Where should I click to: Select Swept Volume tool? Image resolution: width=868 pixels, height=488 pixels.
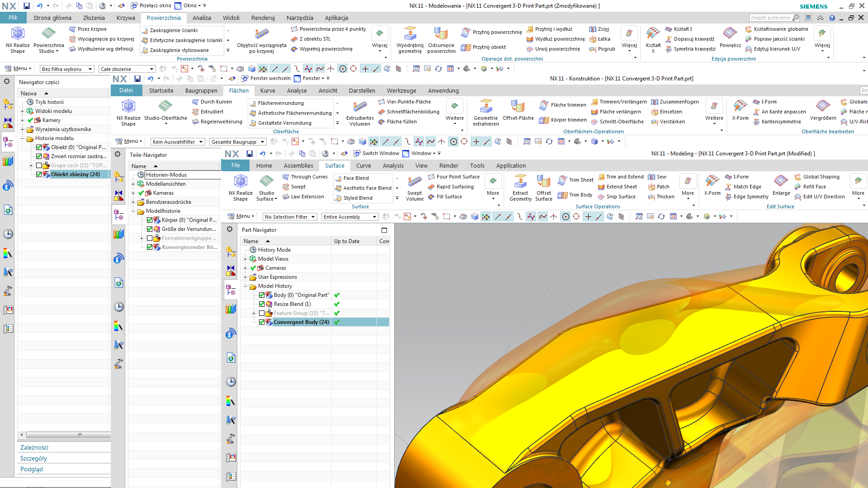(x=415, y=188)
